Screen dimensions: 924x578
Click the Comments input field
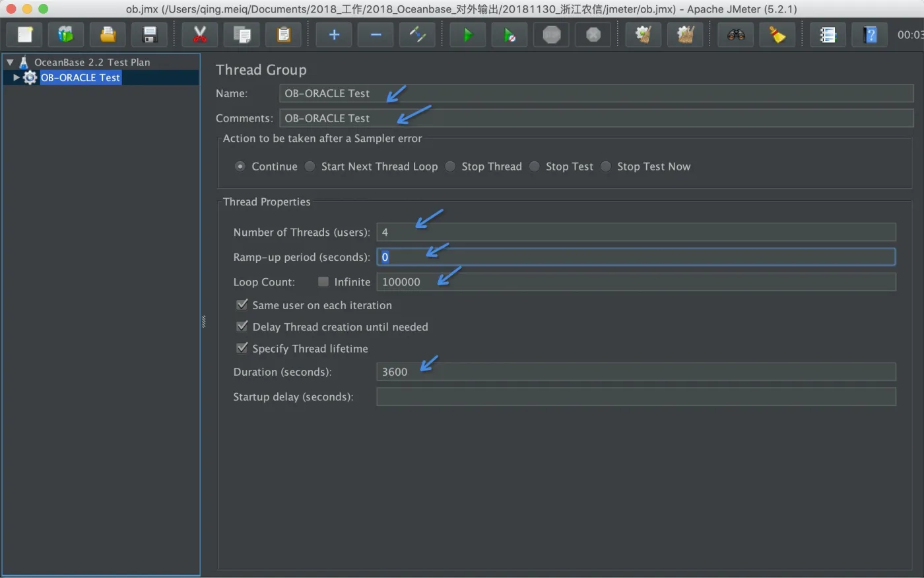597,118
